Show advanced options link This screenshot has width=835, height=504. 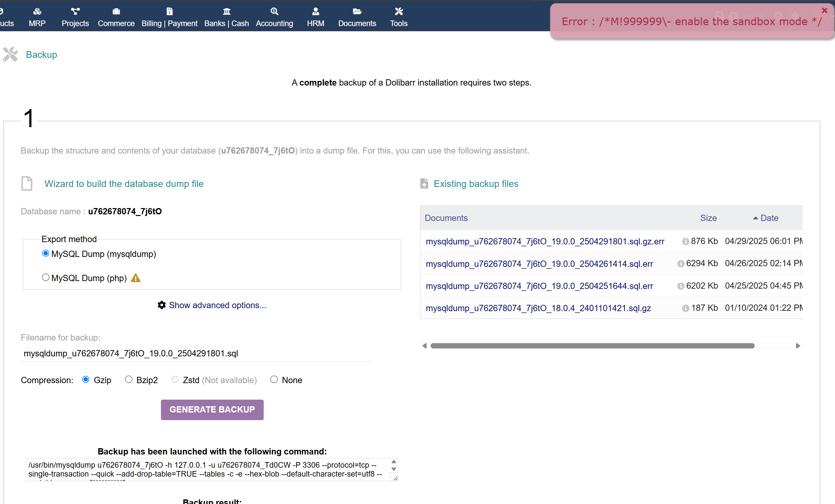click(217, 305)
